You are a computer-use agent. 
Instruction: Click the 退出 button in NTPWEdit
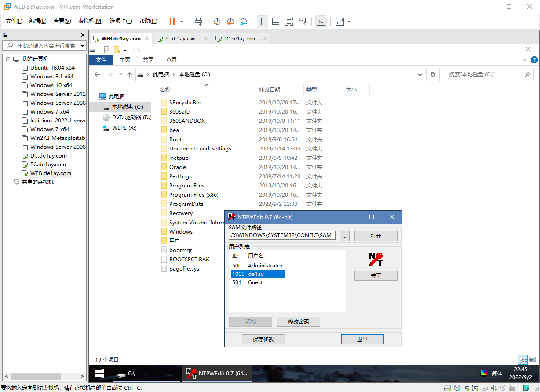[362, 340]
